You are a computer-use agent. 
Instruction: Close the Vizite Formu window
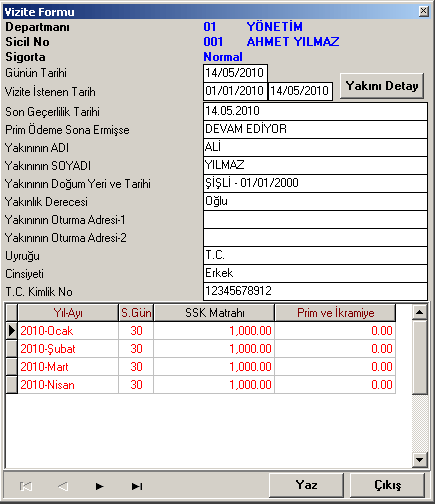[424, 11]
